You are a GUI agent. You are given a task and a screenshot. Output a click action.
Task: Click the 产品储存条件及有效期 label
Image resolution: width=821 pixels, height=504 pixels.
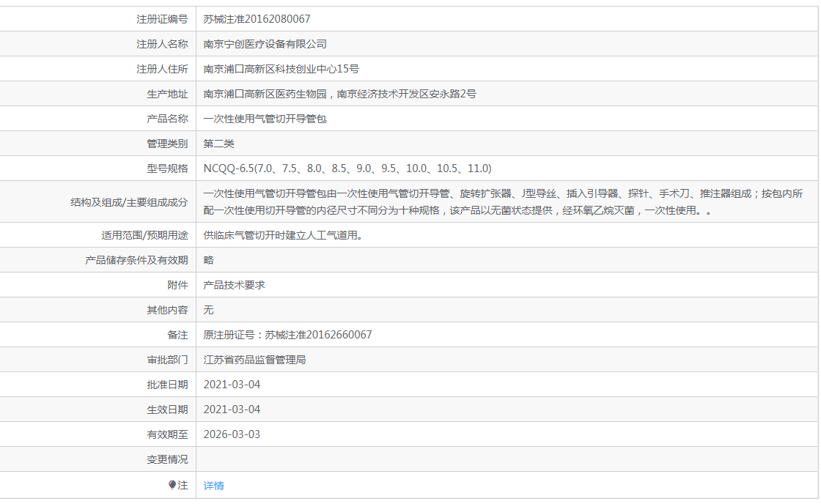[x=136, y=260]
